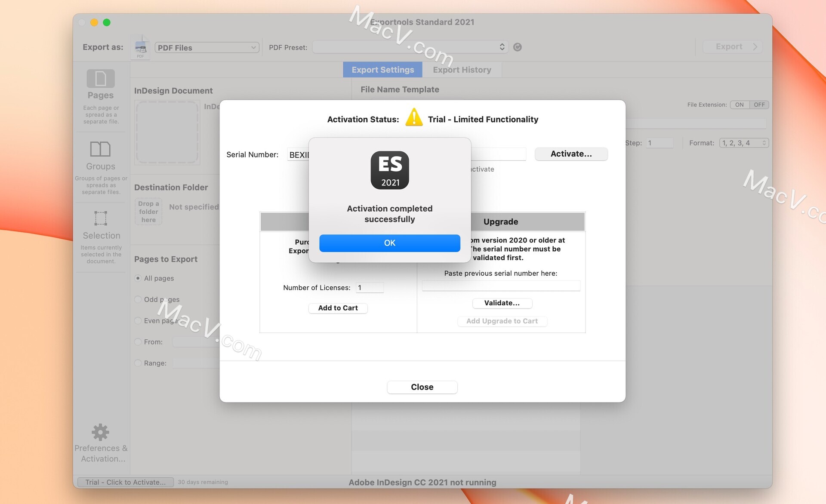Click the Validate... button
826x504 pixels.
pos(502,303)
